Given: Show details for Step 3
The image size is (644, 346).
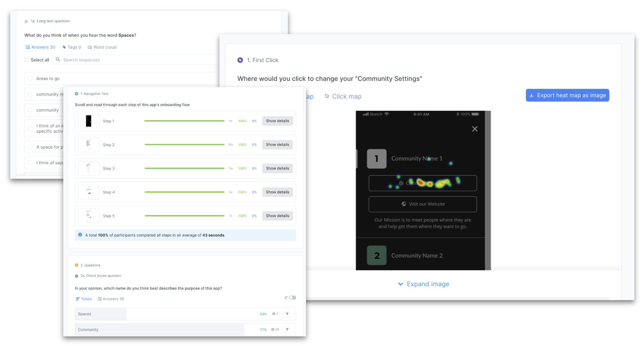Looking at the screenshot, I should (277, 168).
